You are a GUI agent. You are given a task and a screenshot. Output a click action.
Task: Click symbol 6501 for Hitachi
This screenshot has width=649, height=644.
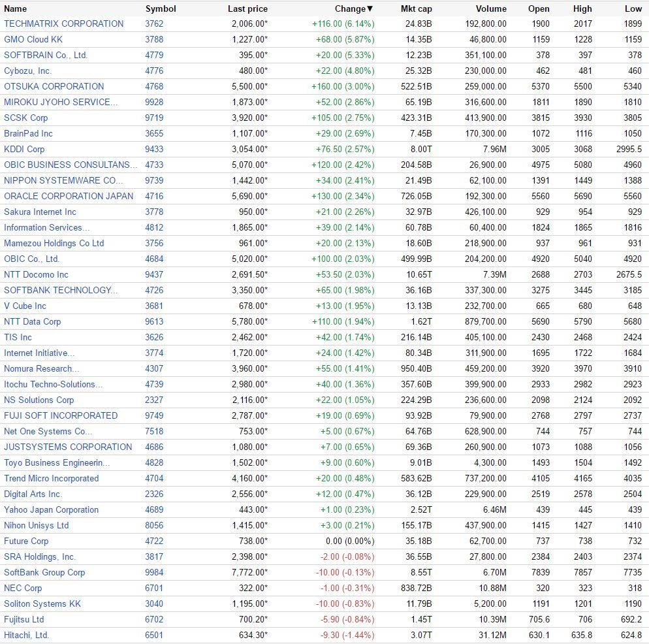click(x=154, y=636)
